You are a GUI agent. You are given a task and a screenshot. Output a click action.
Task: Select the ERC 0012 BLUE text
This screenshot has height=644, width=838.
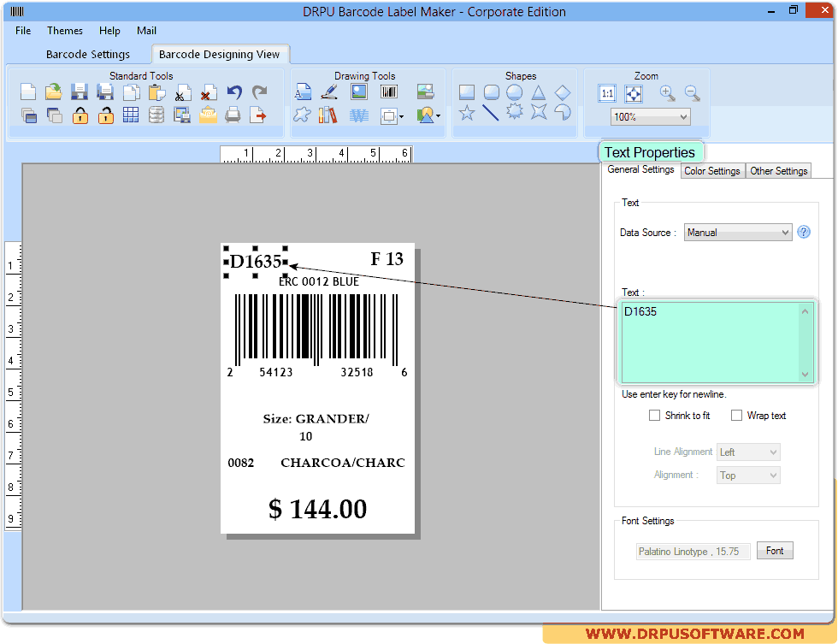318,281
